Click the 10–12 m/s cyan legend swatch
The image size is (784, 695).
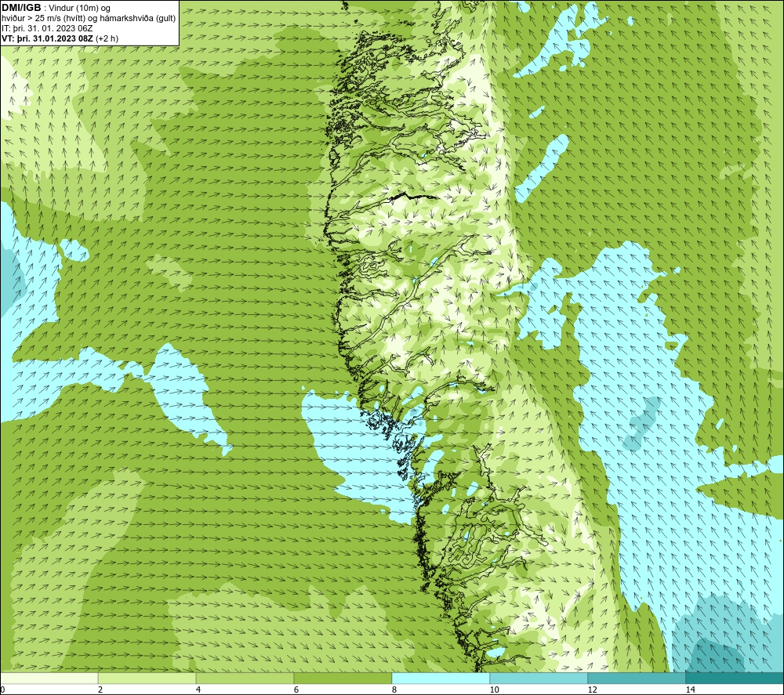click(539, 679)
